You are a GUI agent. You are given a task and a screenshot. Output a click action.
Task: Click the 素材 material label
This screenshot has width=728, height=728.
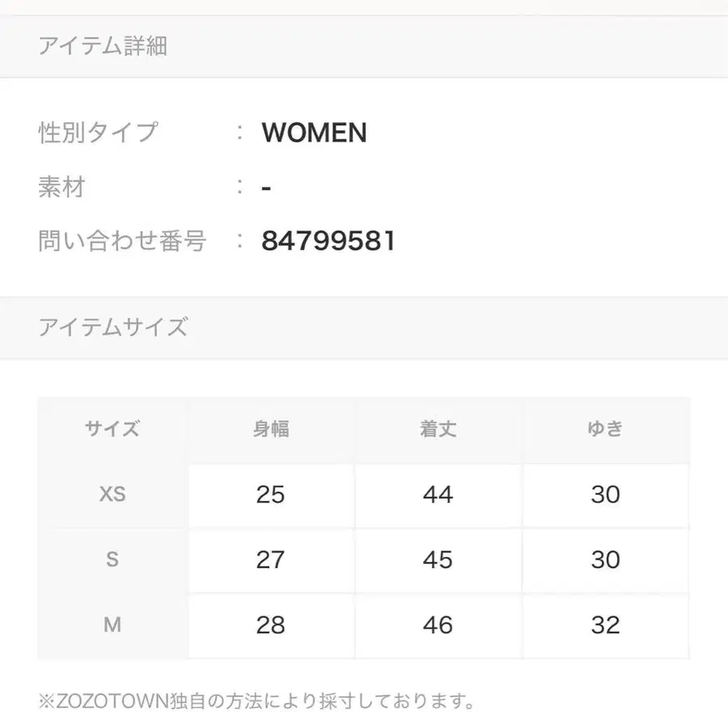pos(61,187)
